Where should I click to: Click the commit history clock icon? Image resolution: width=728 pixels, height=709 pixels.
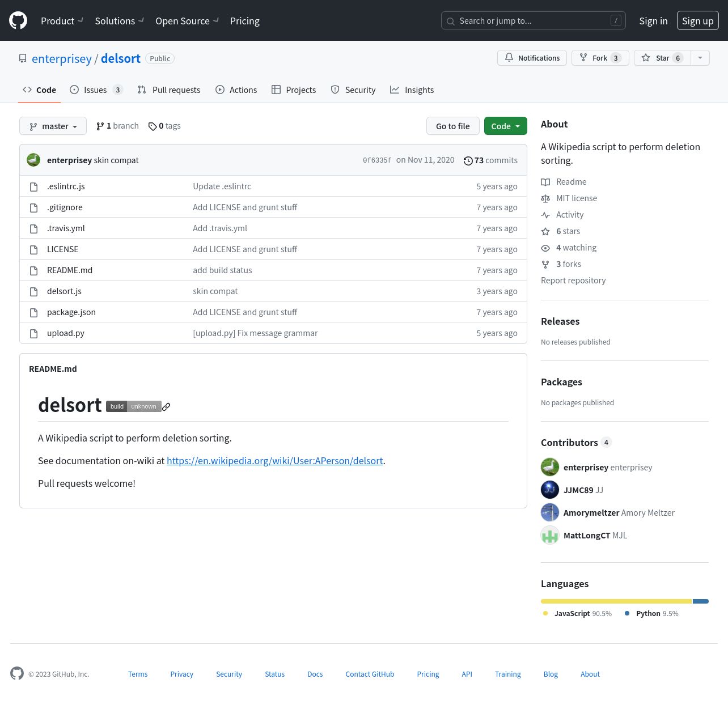pyautogui.click(x=468, y=160)
